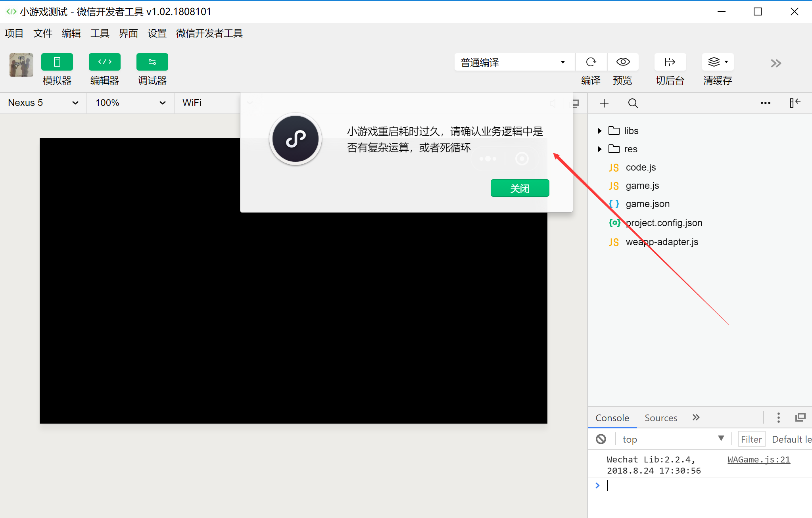812x518 pixels.
Task: Click the green close dialog button
Action: [x=520, y=188]
